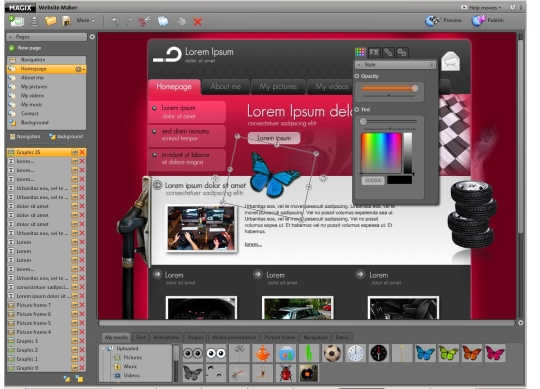Click the 000000 hex color field

click(373, 180)
